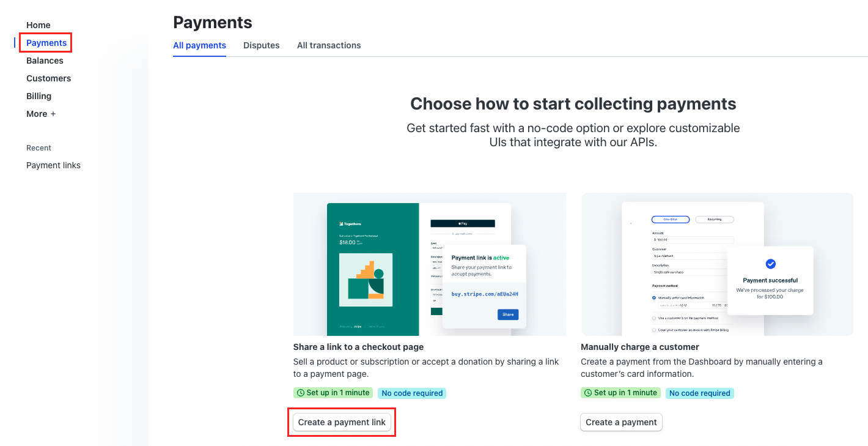Click the blue checkmark Payment successful icon
This screenshot has width=868, height=446.
point(770,264)
